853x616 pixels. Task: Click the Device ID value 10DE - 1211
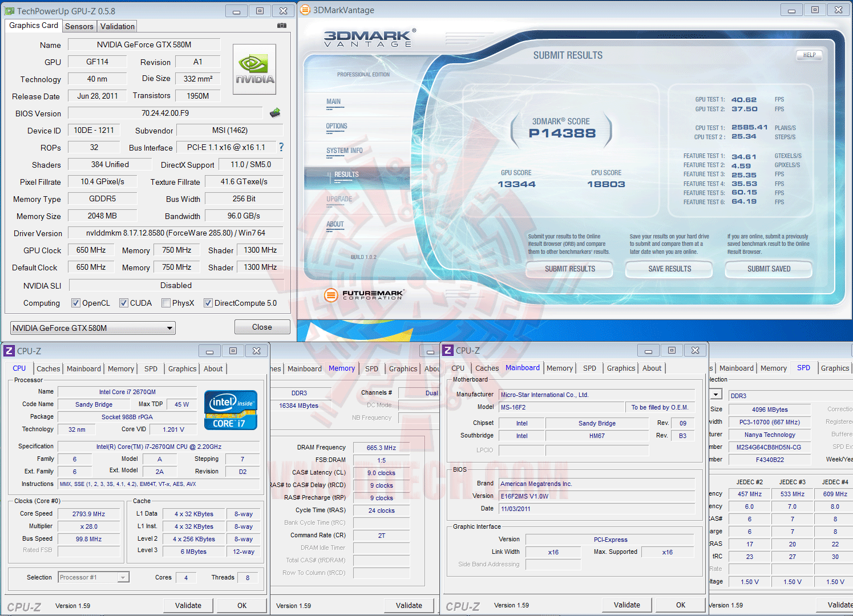[x=94, y=130]
